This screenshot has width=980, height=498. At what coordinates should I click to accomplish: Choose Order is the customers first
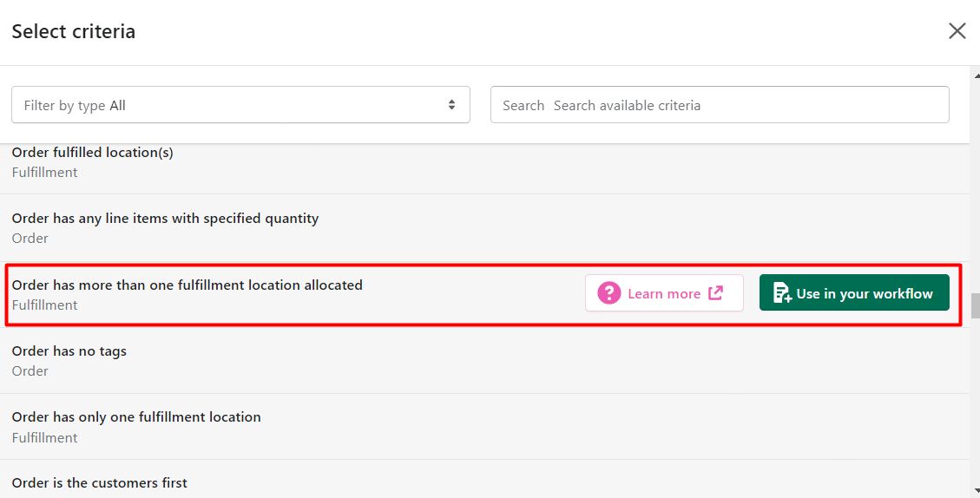(484, 479)
